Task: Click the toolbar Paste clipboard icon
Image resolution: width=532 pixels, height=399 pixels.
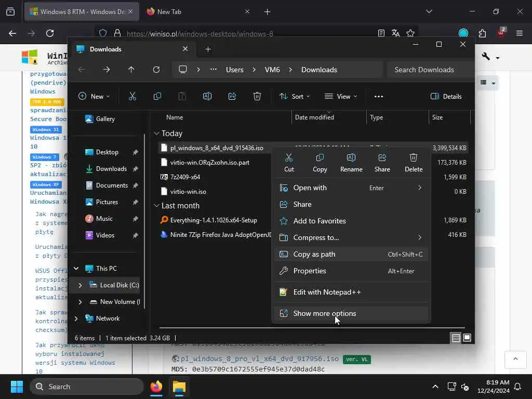Action: (182, 96)
